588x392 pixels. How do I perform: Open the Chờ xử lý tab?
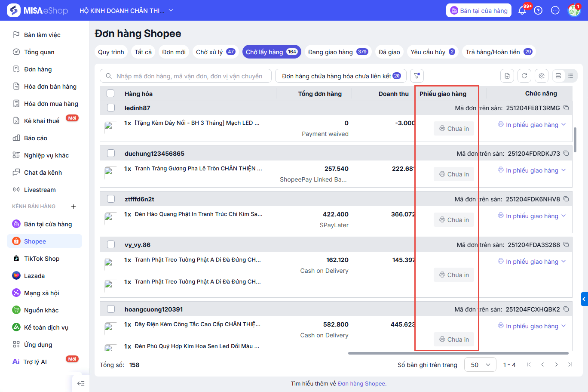tap(216, 52)
